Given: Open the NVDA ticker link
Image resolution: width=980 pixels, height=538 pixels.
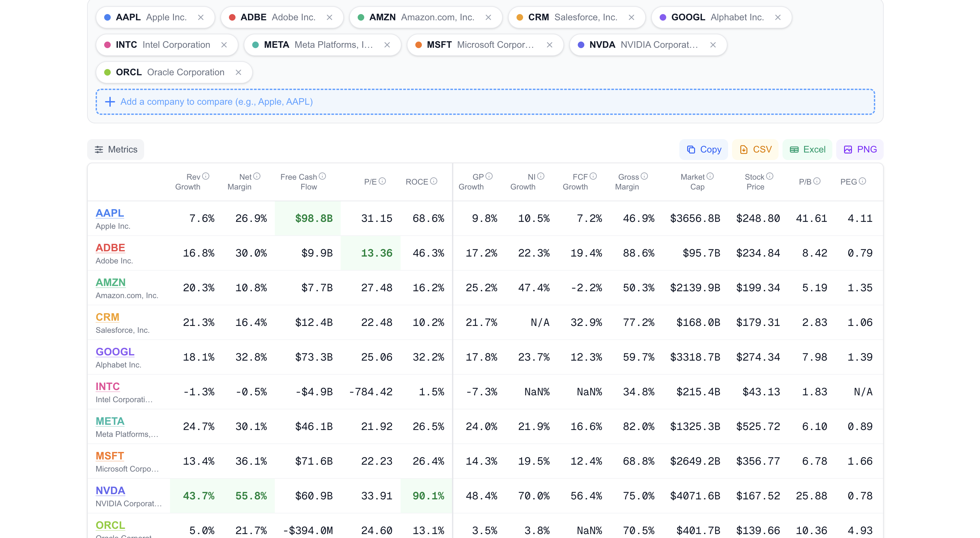Looking at the screenshot, I should 110,491.
